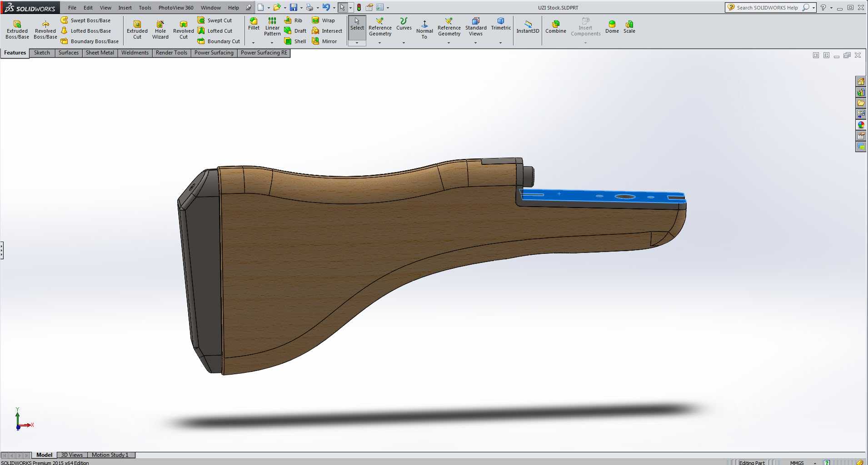Click the Search SOLIDWORKS Help field
868x465 pixels.
768,8
